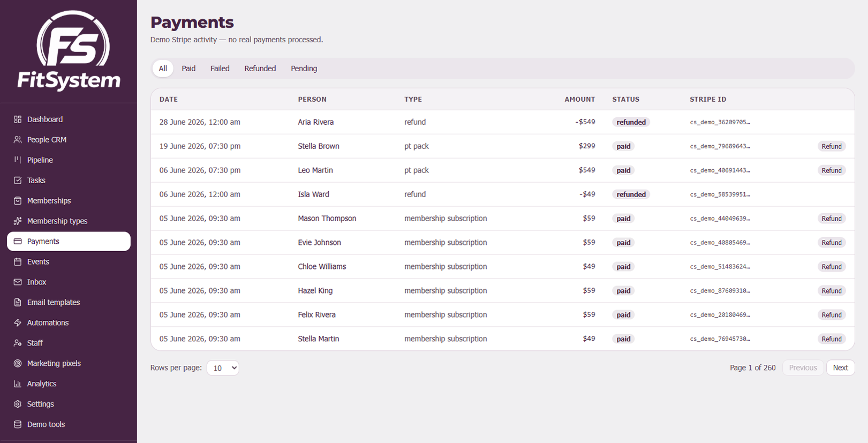Click the Automations lightning icon

pos(18,323)
